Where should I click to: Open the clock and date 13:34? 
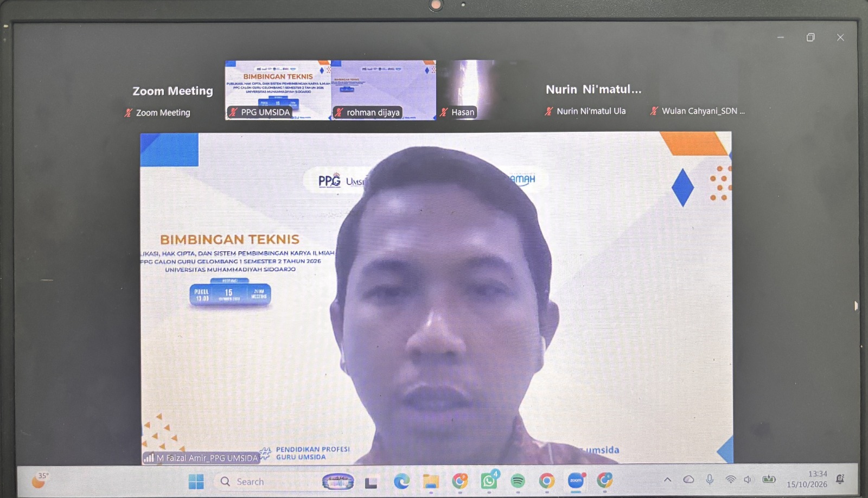click(807, 480)
